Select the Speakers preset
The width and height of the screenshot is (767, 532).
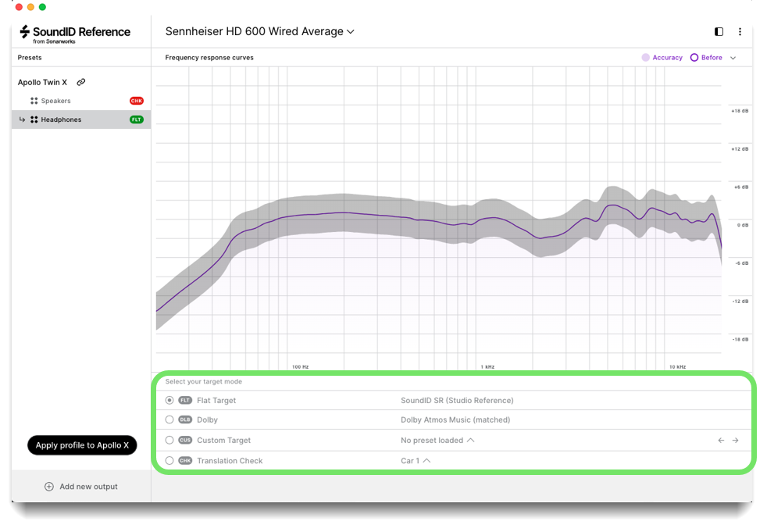(81, 101)
